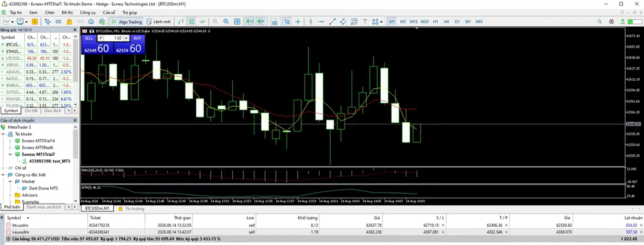Switch to the M5 timeframe
Screen dimensions: 644x245
click(403, 22)
